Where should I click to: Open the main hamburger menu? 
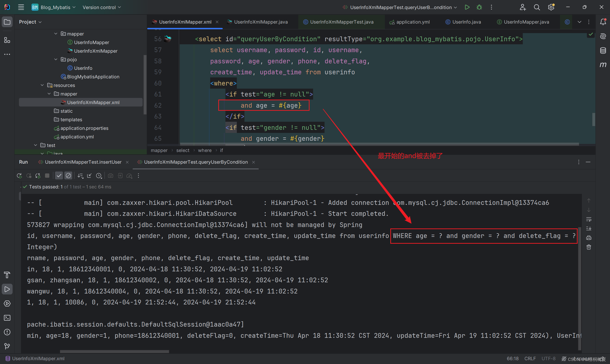tap(21, 7)
